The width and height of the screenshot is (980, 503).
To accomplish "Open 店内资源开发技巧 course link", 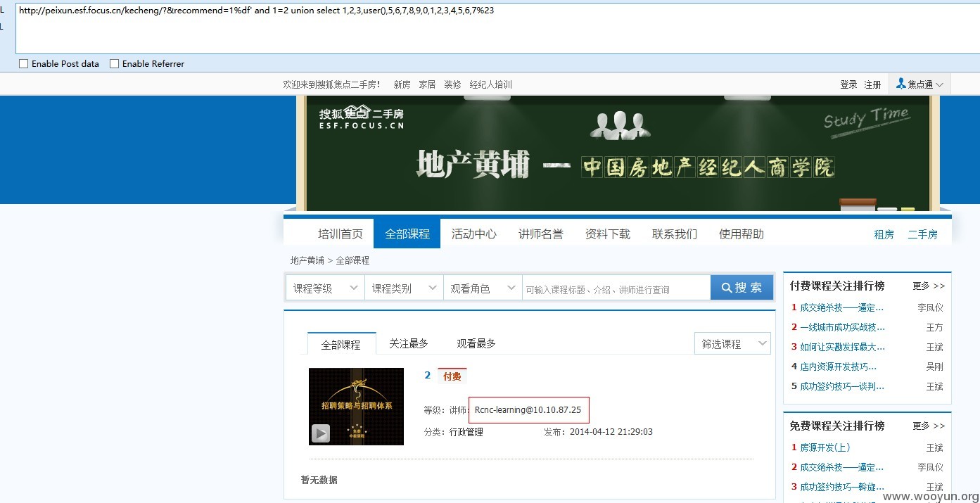I will (x=838, y=367).
